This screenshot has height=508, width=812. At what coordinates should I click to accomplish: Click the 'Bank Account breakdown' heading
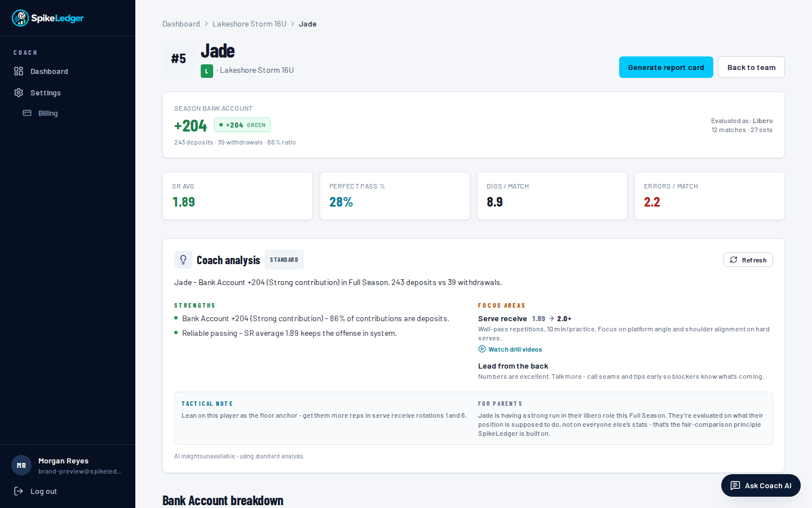pyautogui.click(x=223, y=501)
